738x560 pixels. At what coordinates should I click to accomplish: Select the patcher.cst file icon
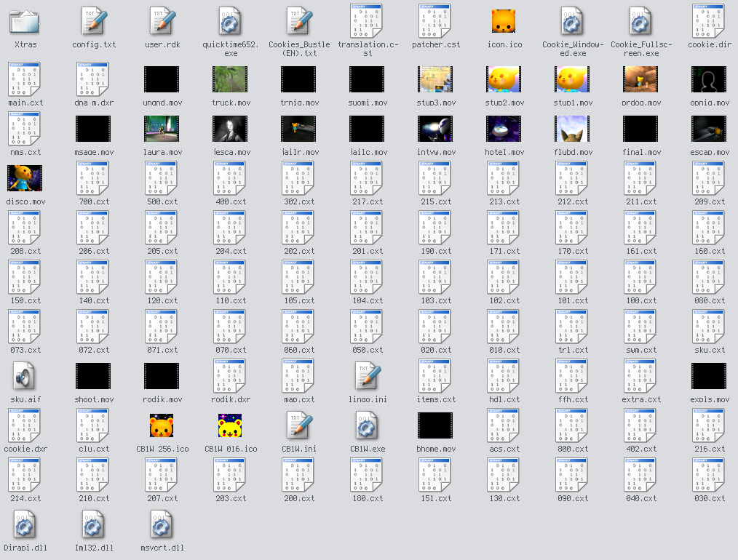click(x=436, y=22)
